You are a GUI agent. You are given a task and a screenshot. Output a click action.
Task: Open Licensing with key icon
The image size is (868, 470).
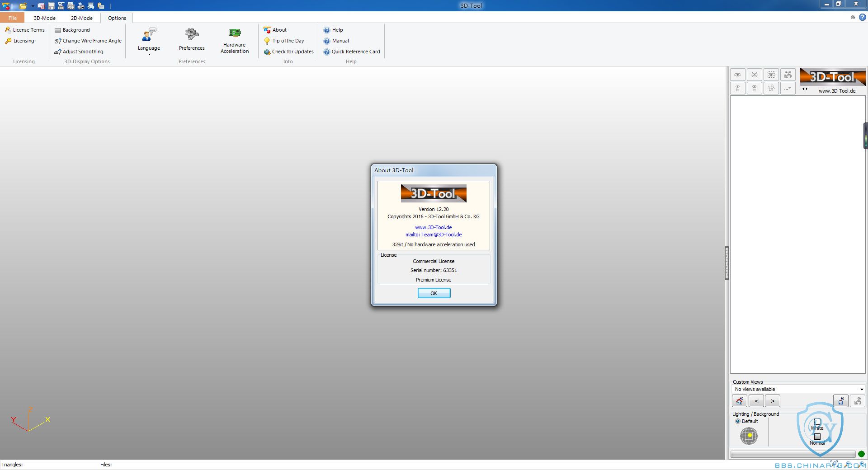tap(19, 41)
